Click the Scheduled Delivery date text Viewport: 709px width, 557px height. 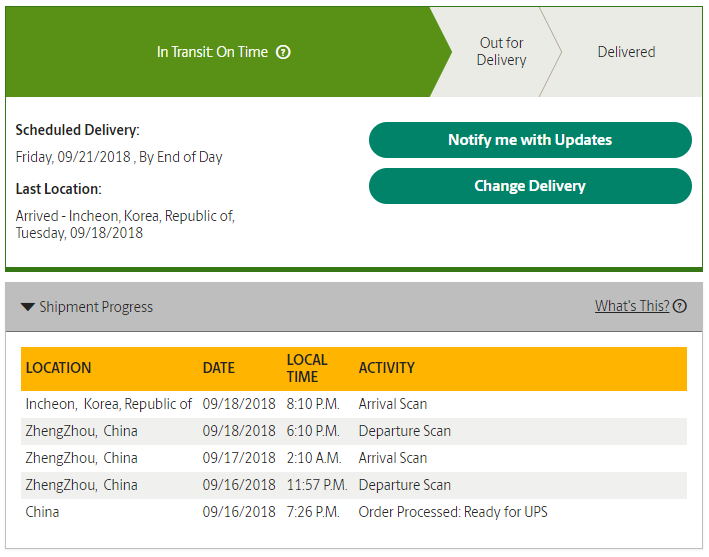click(x=119, y=157)
